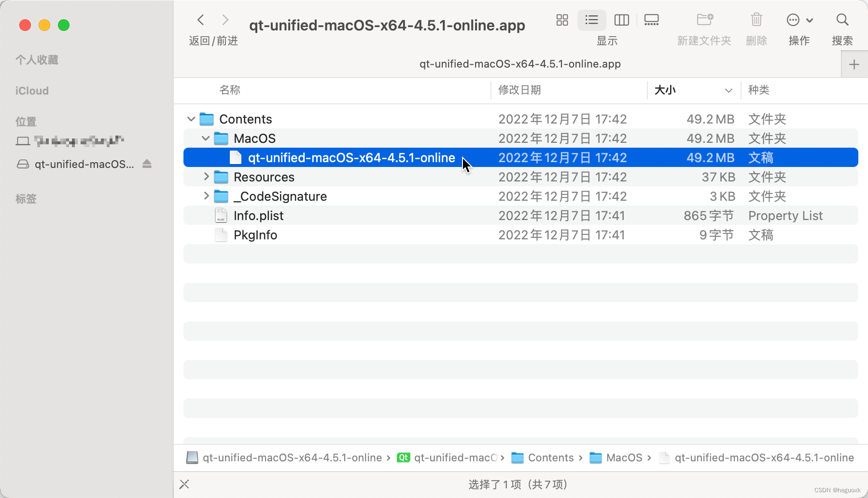Expand the Resources folder
This screenshot has width=868, height=498.
pos(206,177)
